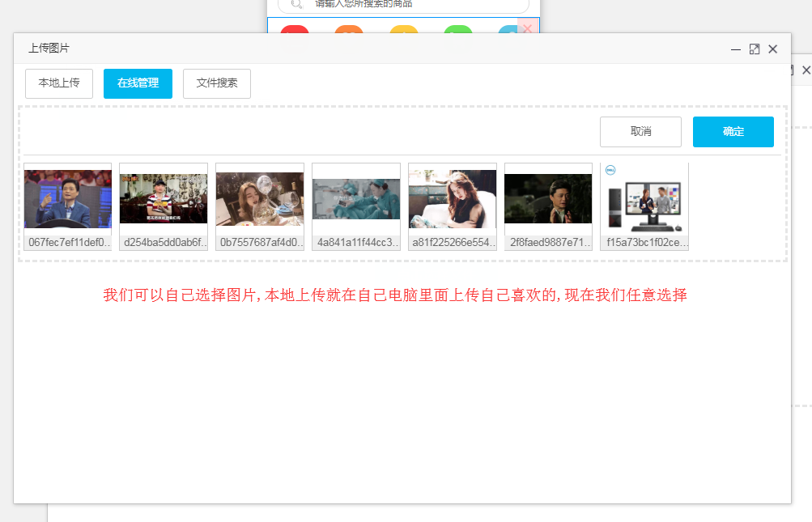Click the 取消 button
Screen dimensions: 812x522
(640, 132)
